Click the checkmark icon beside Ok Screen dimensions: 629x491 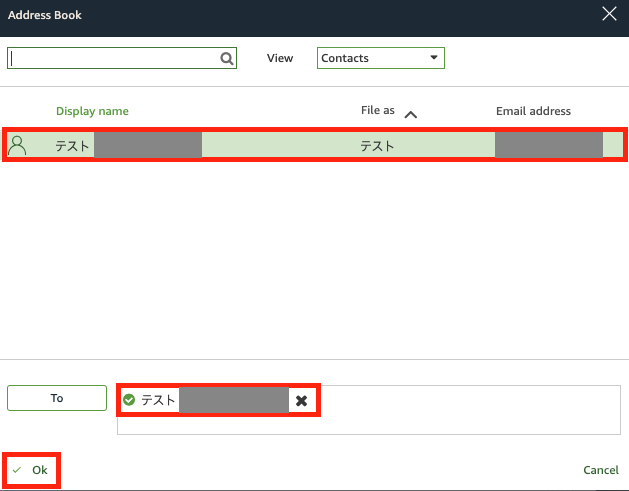click(17, 470)
